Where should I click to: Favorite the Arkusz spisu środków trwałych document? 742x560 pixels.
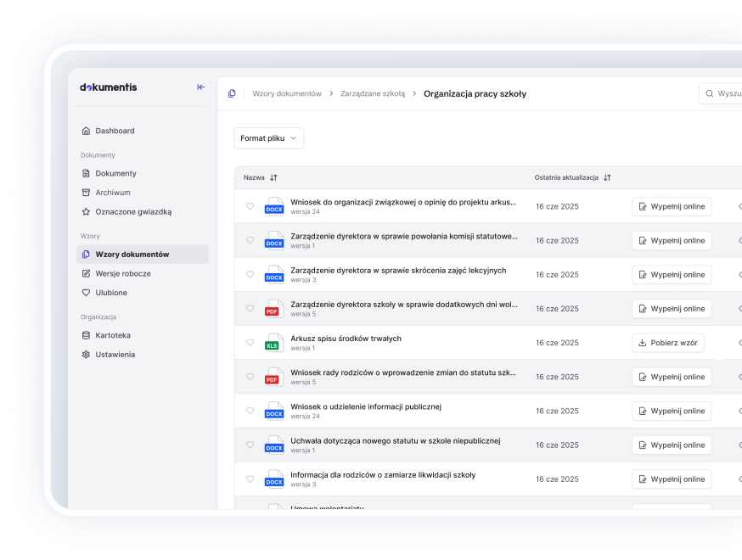(250, 343)
